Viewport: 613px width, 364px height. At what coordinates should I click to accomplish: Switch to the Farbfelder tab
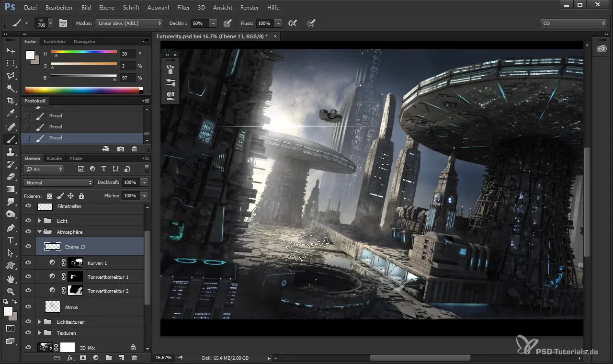pos(55,42)
